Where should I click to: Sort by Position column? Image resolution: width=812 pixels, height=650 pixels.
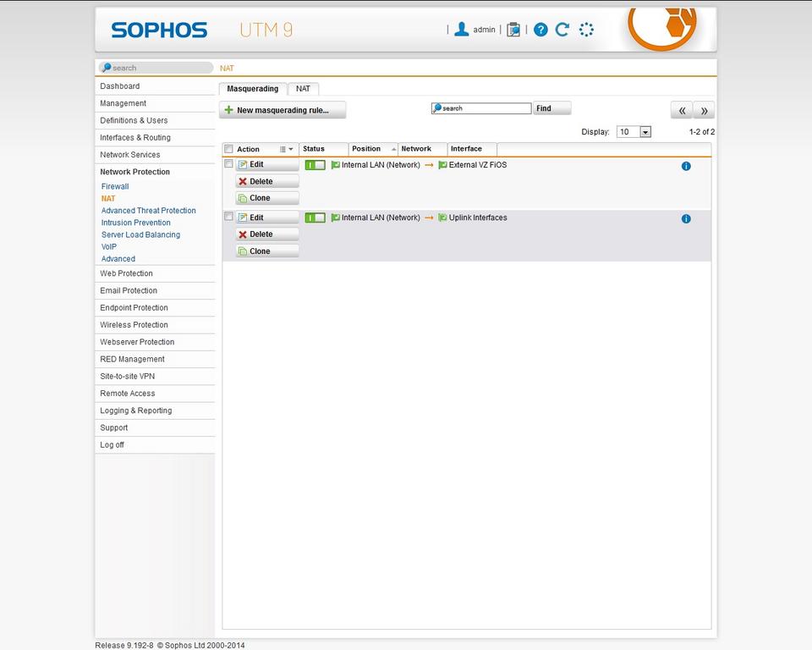[x=373, y=149]
